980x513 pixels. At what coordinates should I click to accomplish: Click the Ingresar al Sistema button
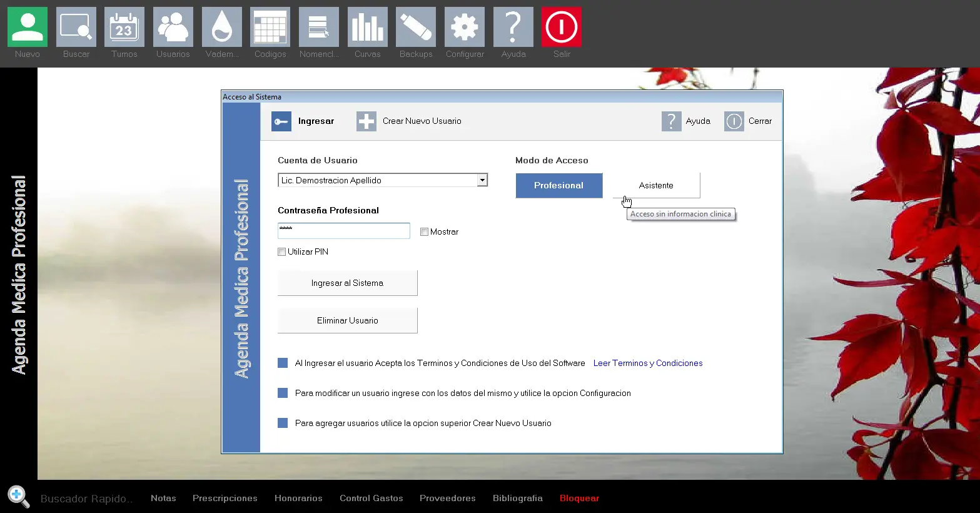348,283
